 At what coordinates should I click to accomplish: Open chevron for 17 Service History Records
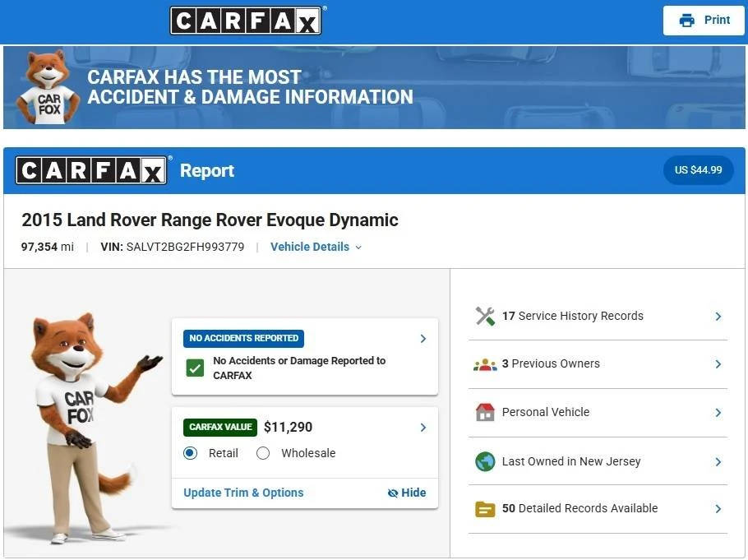pyautogui.click(x=718, y=317)
